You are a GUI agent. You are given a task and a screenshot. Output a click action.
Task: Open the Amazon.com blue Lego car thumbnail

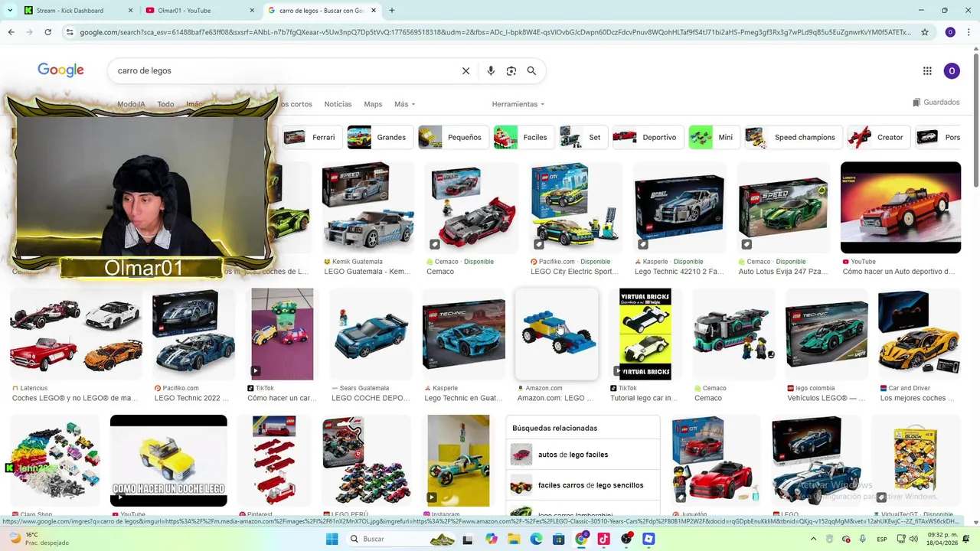[x=557, y=334]
